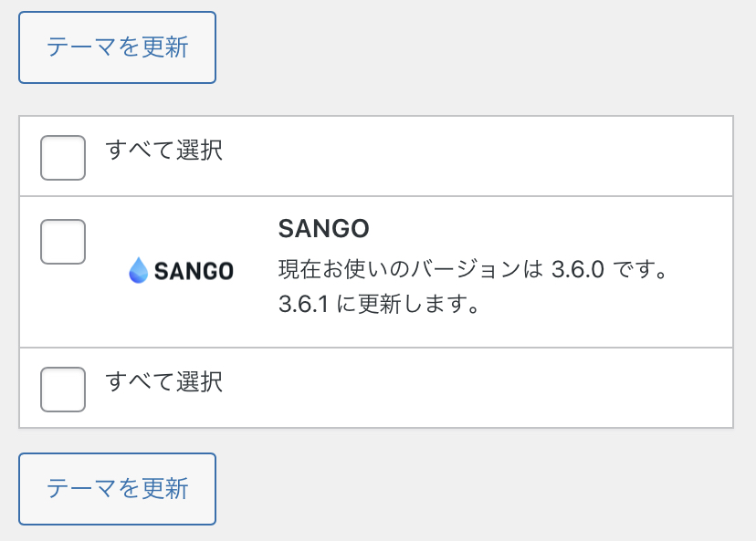Viewport: 756px width, 541px height.
Task: Click the top すべて選択 label text
Action: [164, 150]
